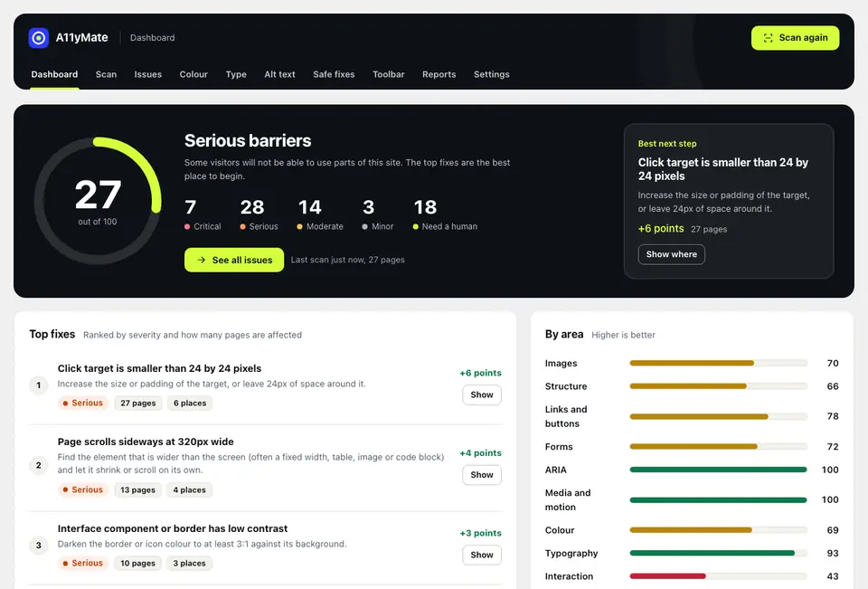Click the rank 2 number badge
Image resolution: width=868 pixels, height=589 pixels.
tap(39, 465)
